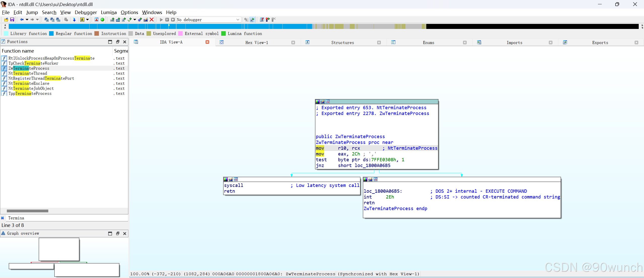Viewport: 644px width, 278px height.
Task: Expand dropdown next to yellow A icon
Action: click(x=88, y=20)
